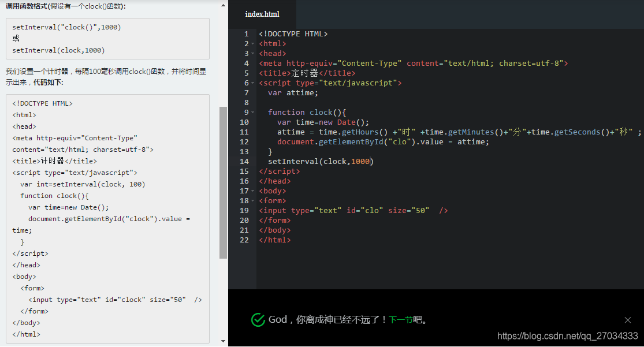Click the title tag 定时器 on line 5

pos(307,73)
